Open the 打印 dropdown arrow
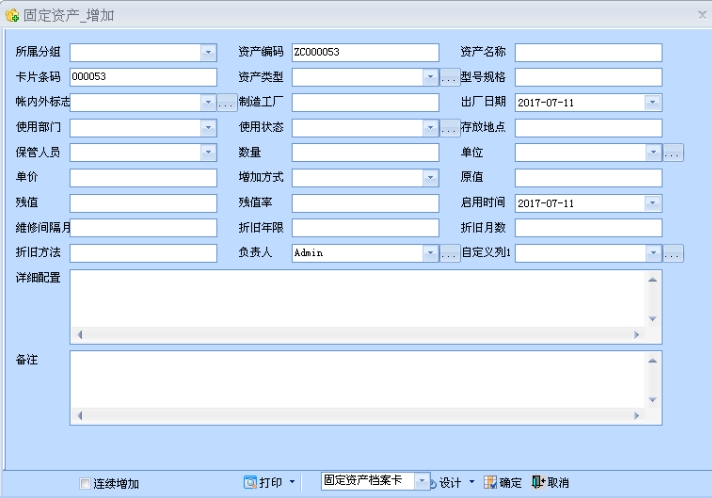 [x=292, y=482]
